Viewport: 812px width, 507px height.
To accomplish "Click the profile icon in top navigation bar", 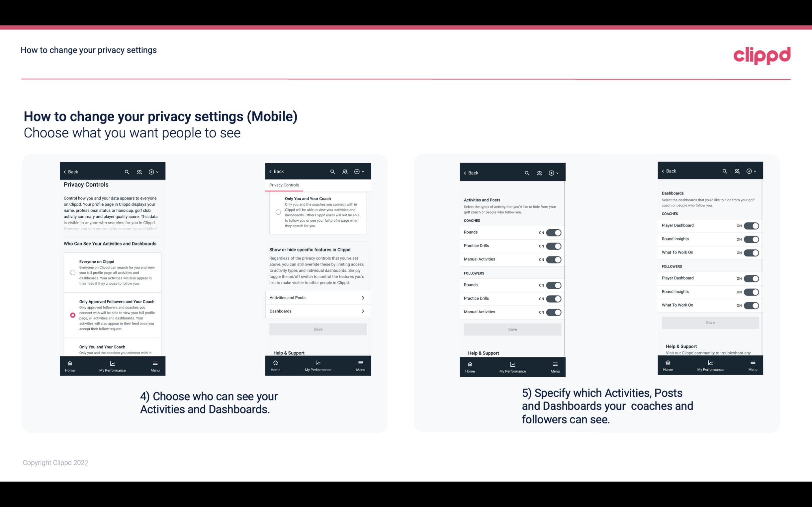I will 138,171.
